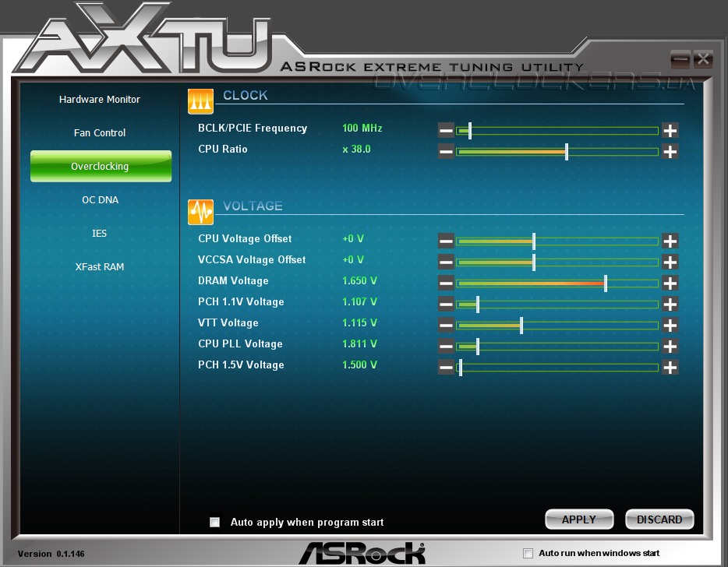Increase VTT Voltage with plus button
728x567 pixels.
[670, 325]
